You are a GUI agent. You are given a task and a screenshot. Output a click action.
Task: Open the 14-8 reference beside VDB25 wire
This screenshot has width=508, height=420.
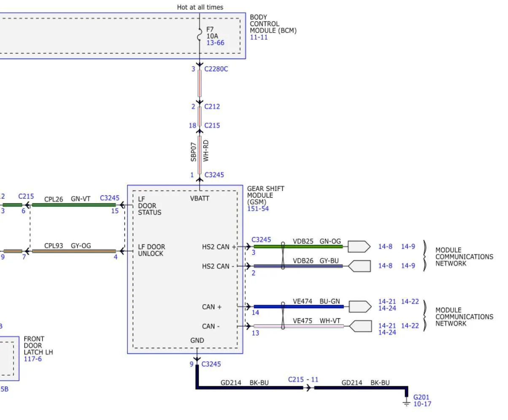click(385, 247)
